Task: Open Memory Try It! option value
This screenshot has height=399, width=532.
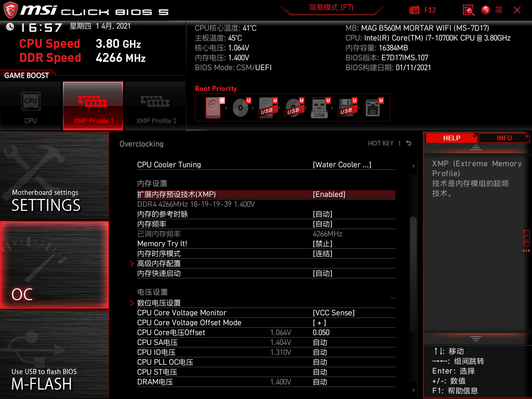Action: pyautogui.click(x=322, y=244)
